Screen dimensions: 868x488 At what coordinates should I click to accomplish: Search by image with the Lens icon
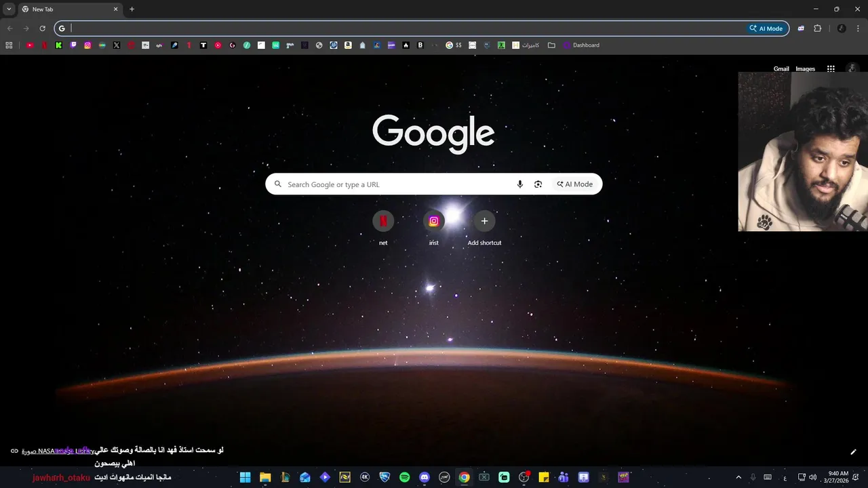tap(538, 184)
